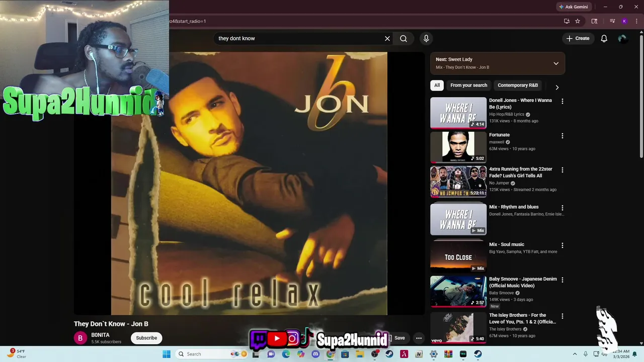Select the All filter chip
The height and width of the screenshot is (362, 644).
437,85
